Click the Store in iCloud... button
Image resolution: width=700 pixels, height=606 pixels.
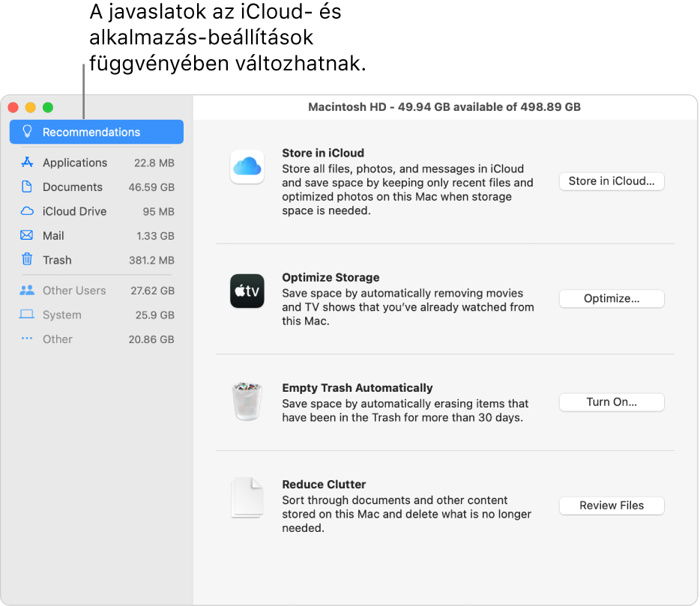click(x=612, y=181)
